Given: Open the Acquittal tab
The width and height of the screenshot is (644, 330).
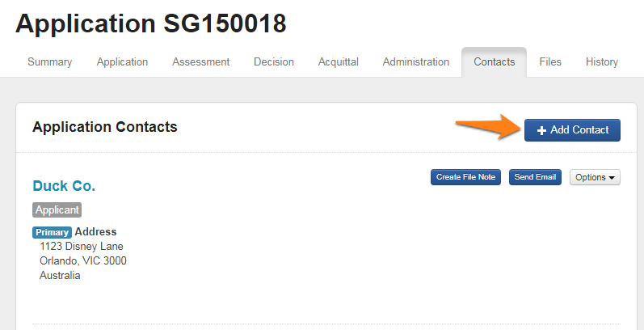Looking at the screenshot, I should pyautogui.click(x=339, y=62).
